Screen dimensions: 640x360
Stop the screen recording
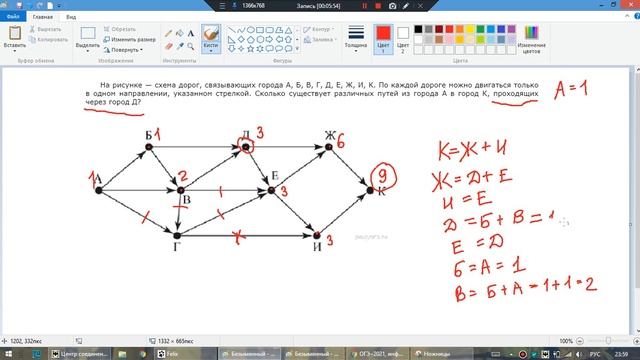coord(378,6)
